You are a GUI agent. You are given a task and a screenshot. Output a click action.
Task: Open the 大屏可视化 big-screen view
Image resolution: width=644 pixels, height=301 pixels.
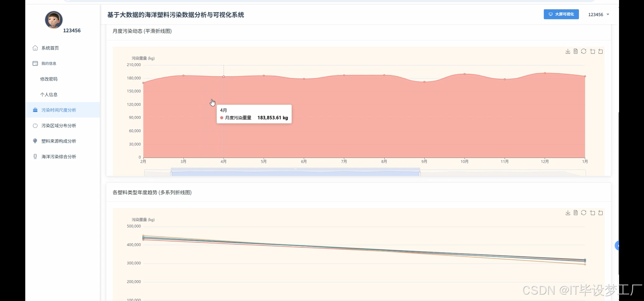(561, 14)
